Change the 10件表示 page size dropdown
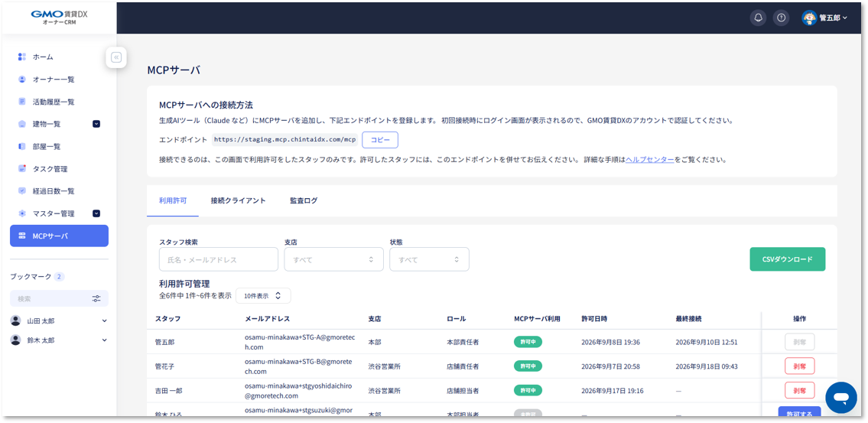This screenshot has height=423, width=868. point(263,296)
